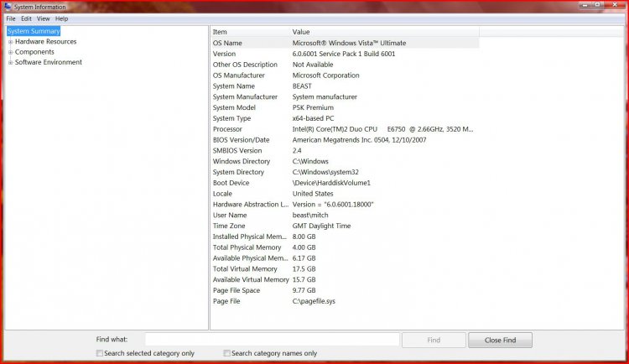The height and width of the screenshot is (364, 629).
Task: Click the Value column header
Action: point(384,32)
